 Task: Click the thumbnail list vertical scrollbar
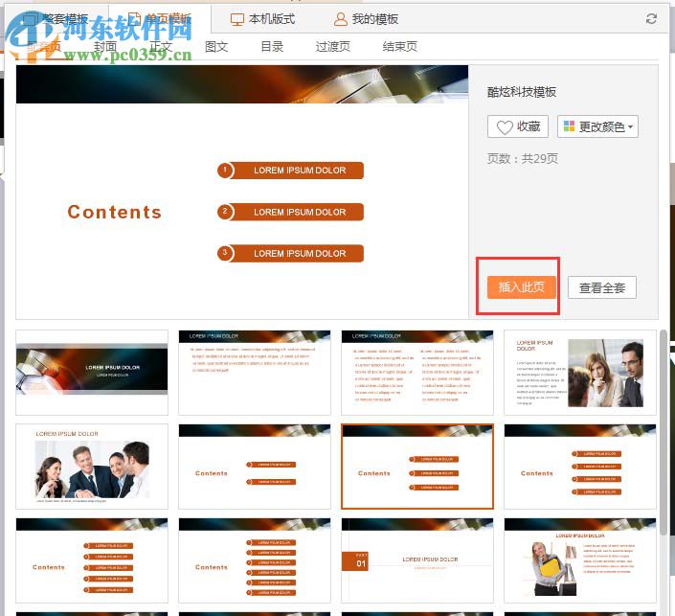664,433
